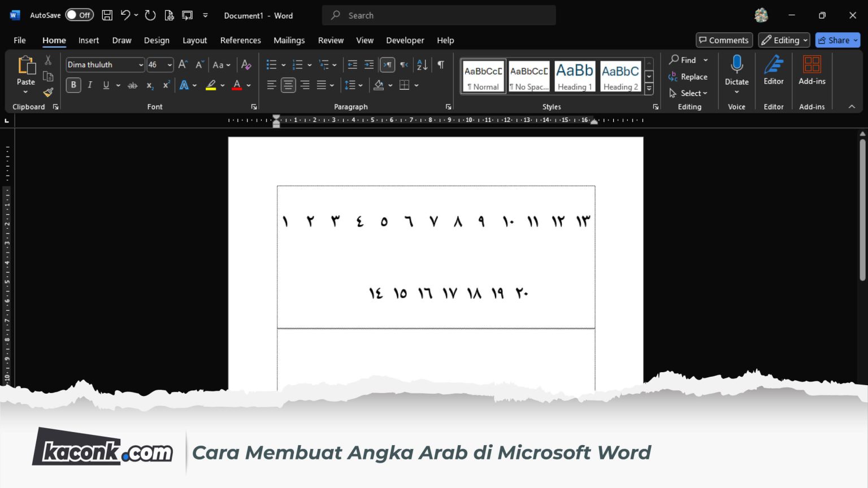This screenshot has height=488, width=868.
Task: Open the Developer tab
Action: click(x=405, y=40)
